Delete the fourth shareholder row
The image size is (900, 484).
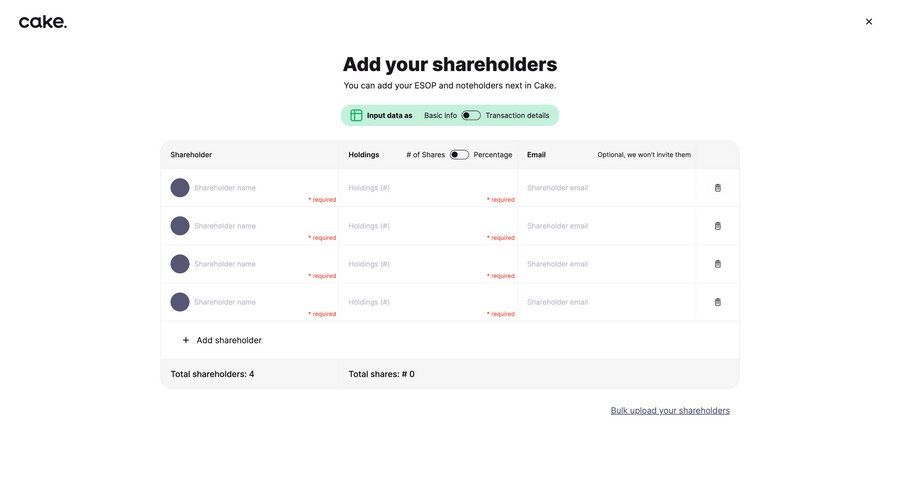[717, 302]
